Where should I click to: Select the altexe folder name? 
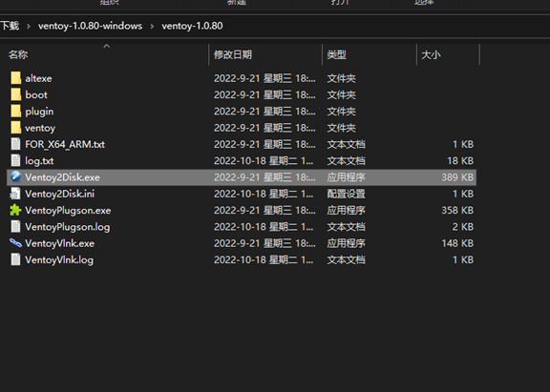click(x=38, y=78)
